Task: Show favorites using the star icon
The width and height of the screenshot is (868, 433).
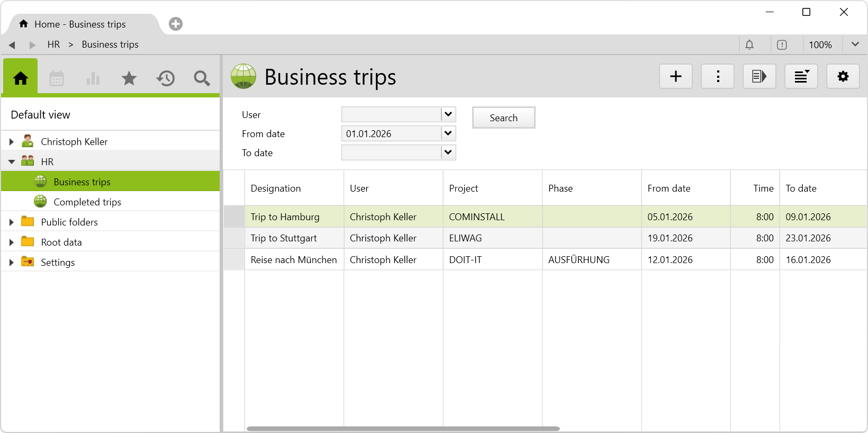Action: [129, 78]
